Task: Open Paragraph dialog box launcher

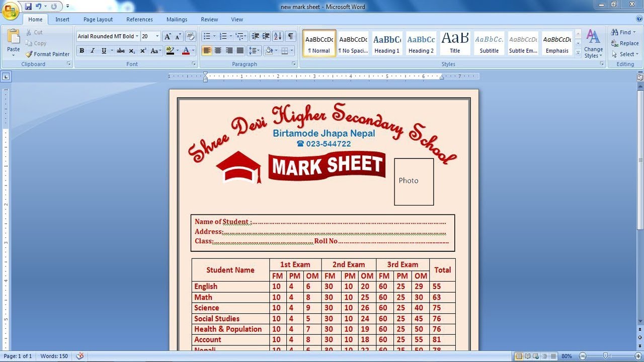Action: click(294, 64)
